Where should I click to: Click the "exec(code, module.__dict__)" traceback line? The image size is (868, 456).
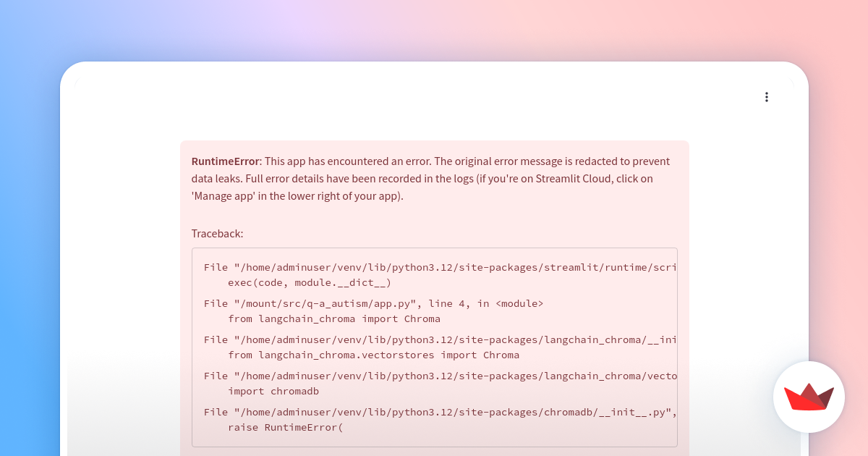[310, 283]
